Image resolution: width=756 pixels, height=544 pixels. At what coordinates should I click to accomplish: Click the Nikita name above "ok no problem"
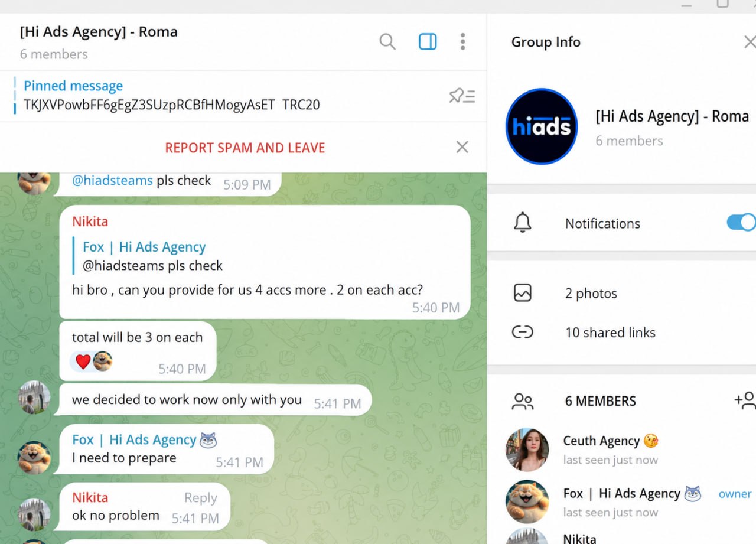(90, 497)
